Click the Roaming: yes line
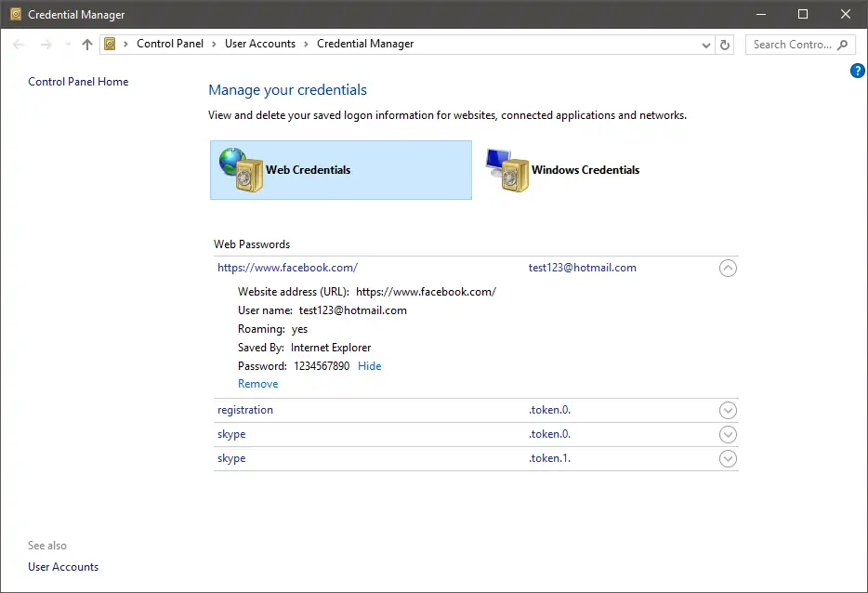This screenshot has height=593, width=868. pyautogui.click(x=273, y=329)
